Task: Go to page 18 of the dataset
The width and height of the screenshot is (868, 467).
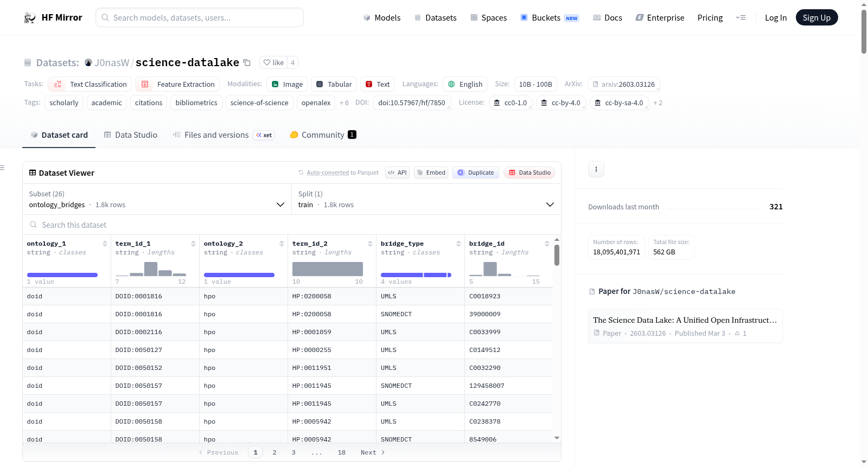Action: coord(342,452)
